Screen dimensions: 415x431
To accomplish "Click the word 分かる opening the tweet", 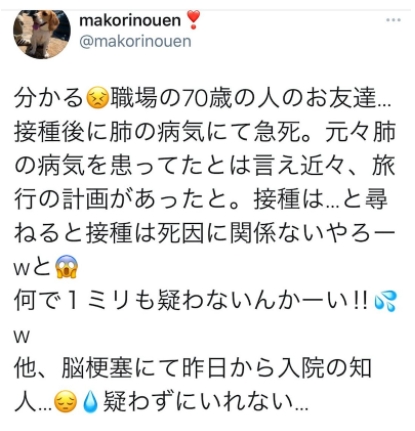I will tap(48, 100).
